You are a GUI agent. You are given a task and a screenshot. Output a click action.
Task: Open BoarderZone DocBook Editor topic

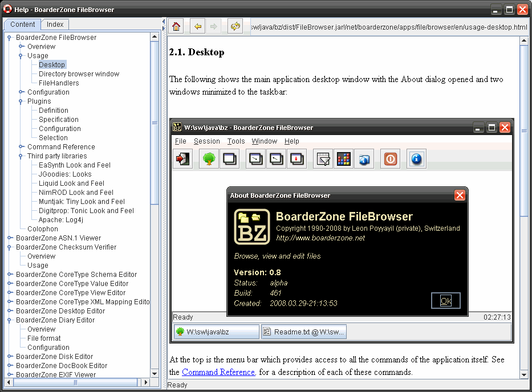point(62,366)
